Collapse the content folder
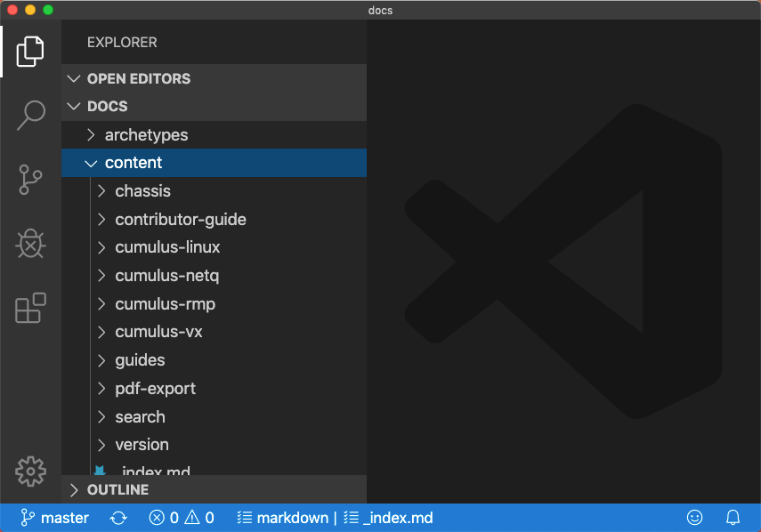Image resolution: width=761 pixels, height=532 pixels. (133, 163)
